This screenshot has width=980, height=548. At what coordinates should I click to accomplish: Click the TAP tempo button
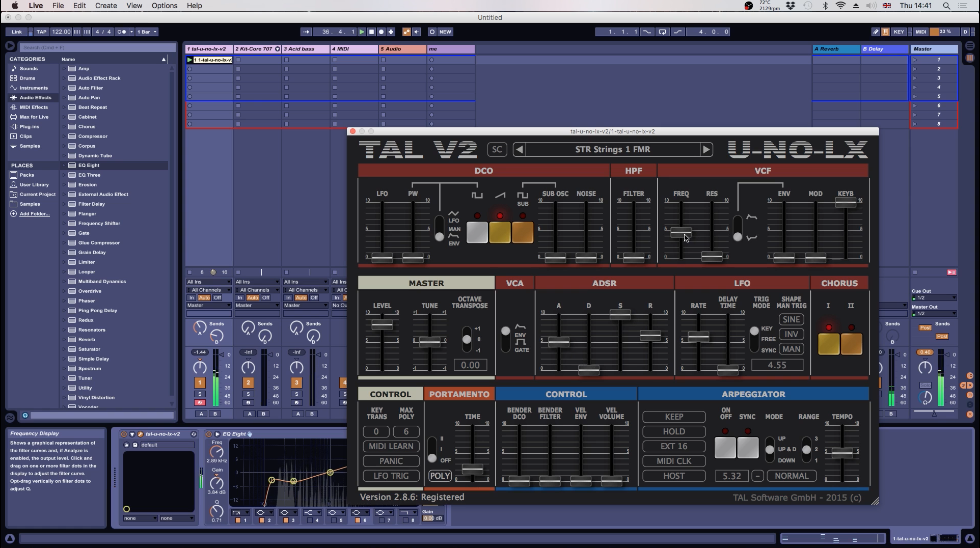(x=42, y=32)
